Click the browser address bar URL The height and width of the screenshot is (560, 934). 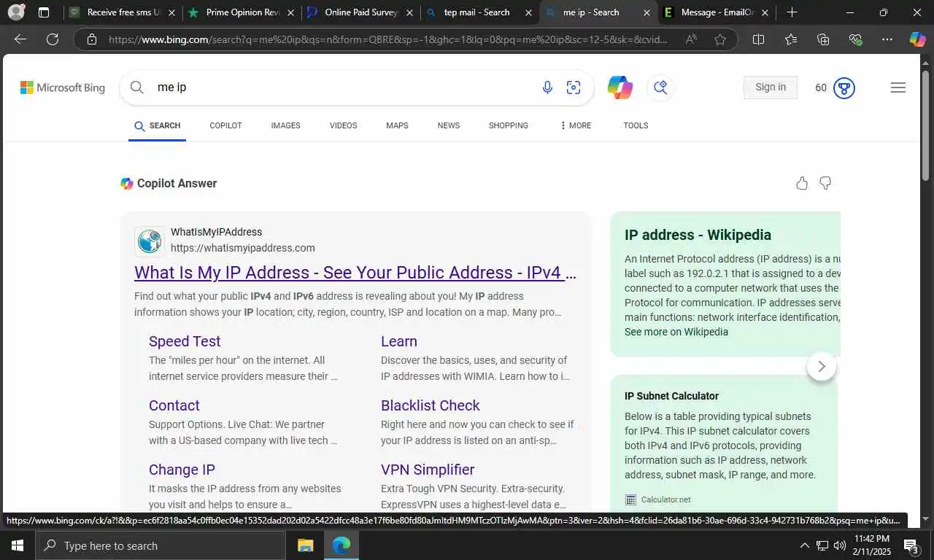point(387,39)
